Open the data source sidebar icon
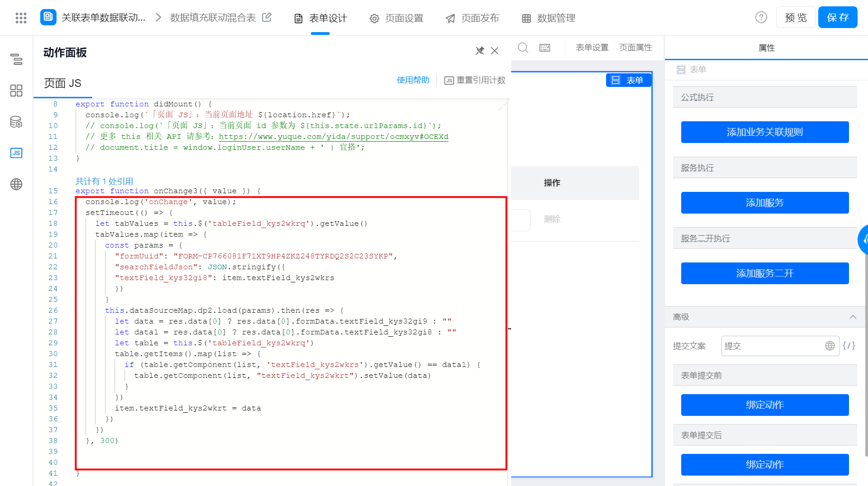Viewport: 868px width, 486px height. pos(16,122)
